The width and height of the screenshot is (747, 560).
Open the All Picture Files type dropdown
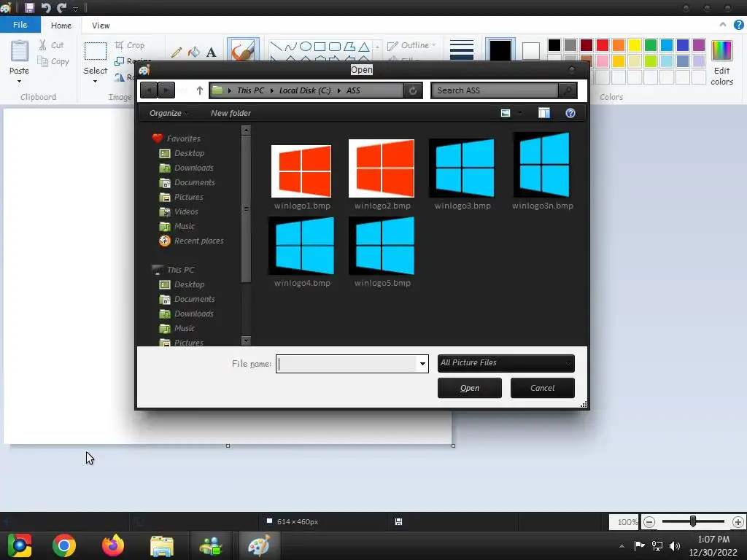[506, 363]
